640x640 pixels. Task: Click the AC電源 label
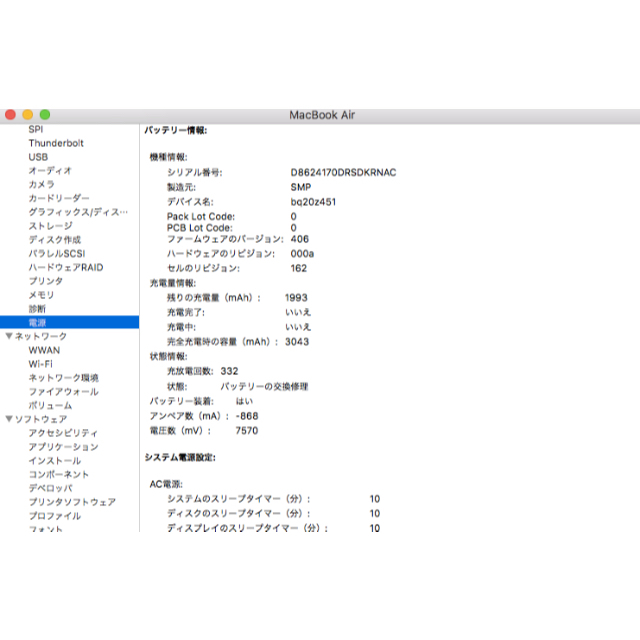click(x=166, y=484)
